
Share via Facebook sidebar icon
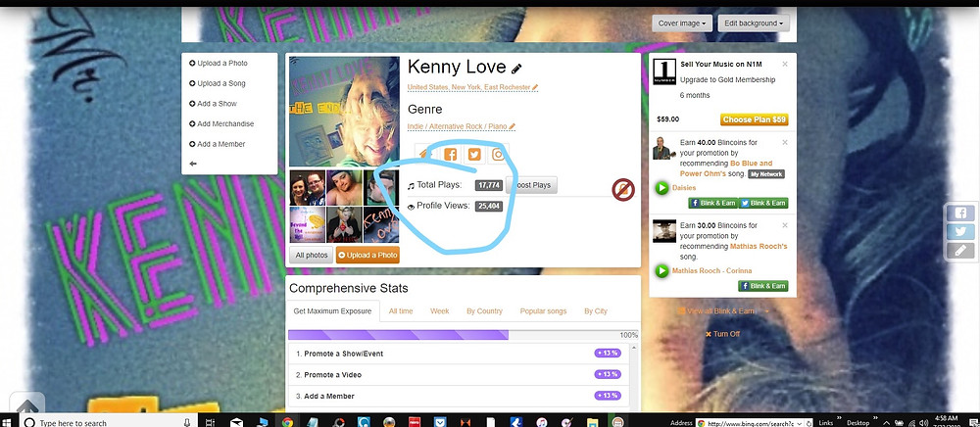pos(960,213)
